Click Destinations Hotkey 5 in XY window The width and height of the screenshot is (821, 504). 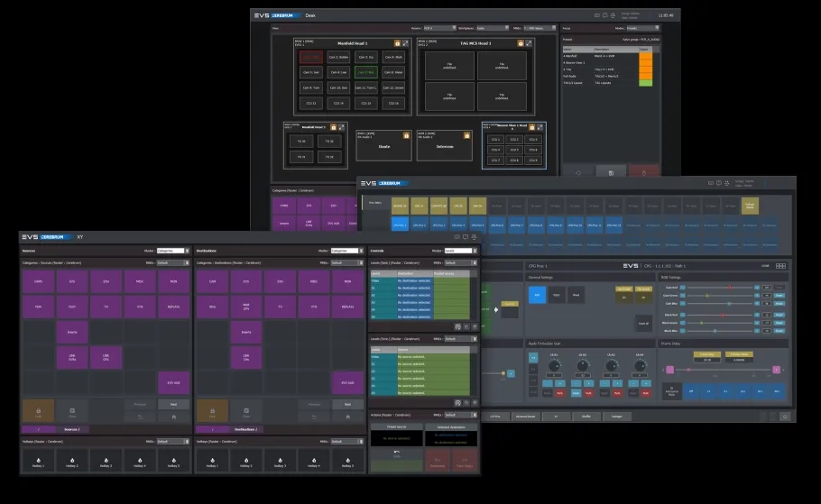[x=347, y=461]
